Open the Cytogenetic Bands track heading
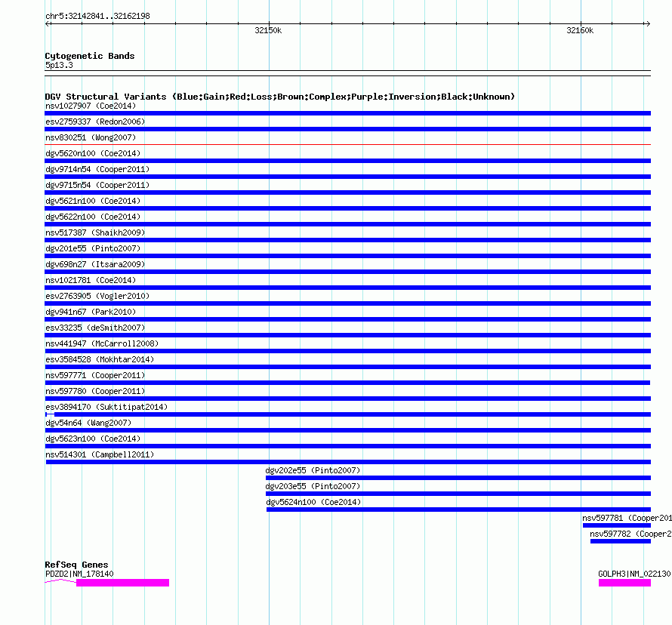 (90, 56)
